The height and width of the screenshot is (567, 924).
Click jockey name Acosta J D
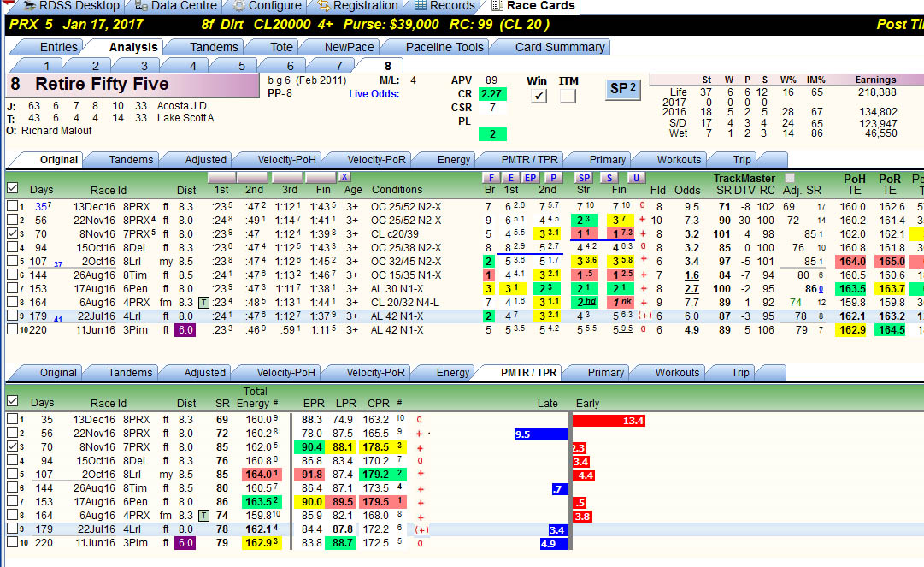pos(181,105)
